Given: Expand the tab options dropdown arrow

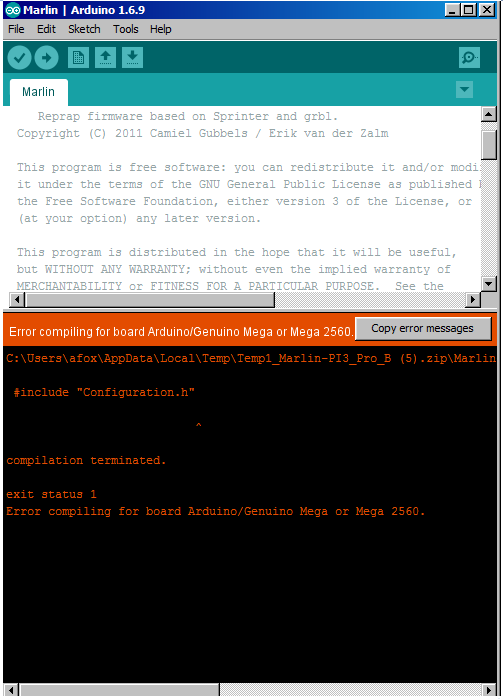Looking at the screenshot, I should pos(464,90).
